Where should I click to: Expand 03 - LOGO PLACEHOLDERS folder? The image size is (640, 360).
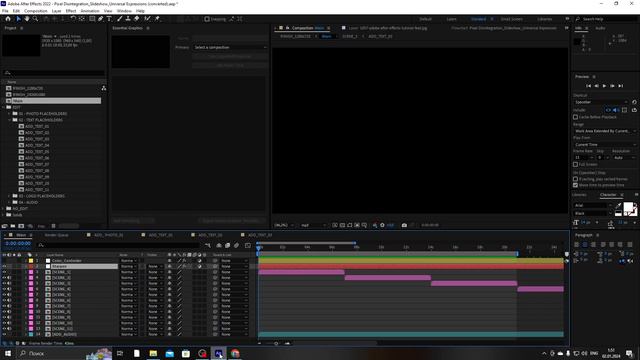[x=9, y=196]
